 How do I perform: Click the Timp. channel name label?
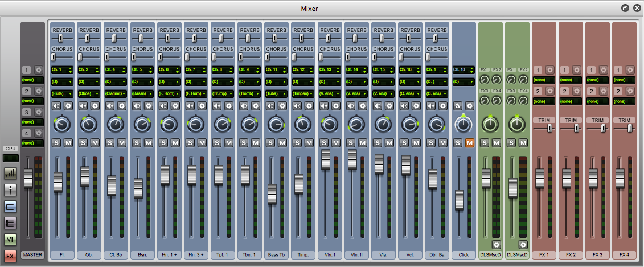coord(302,255)
